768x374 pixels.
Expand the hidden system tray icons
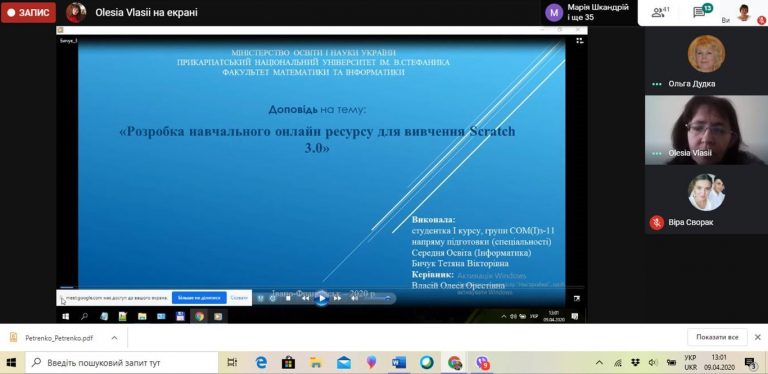coord(599,363)
